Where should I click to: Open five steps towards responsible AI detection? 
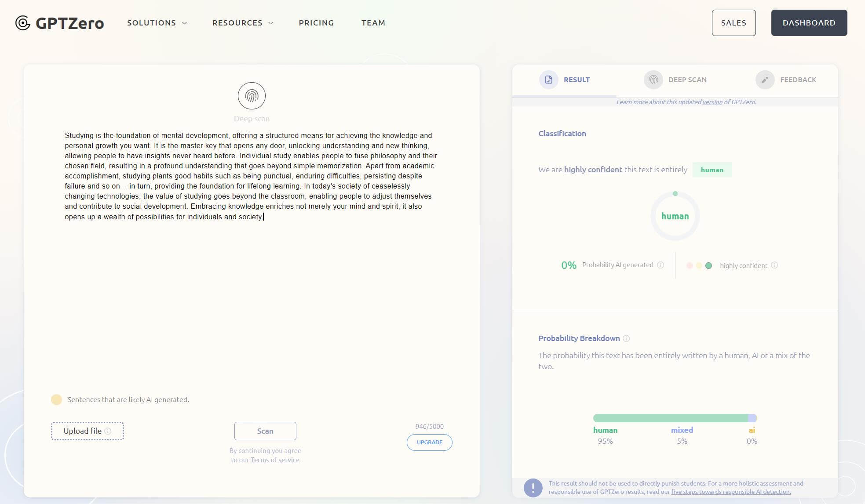[x=731, y=492]
